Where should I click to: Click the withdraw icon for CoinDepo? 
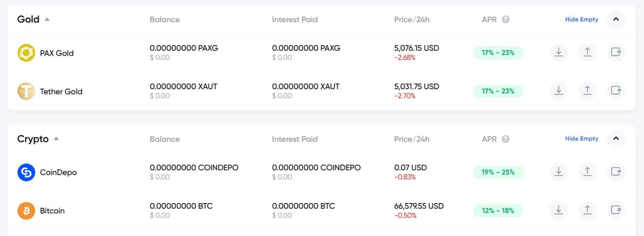(x=587, y=172)
